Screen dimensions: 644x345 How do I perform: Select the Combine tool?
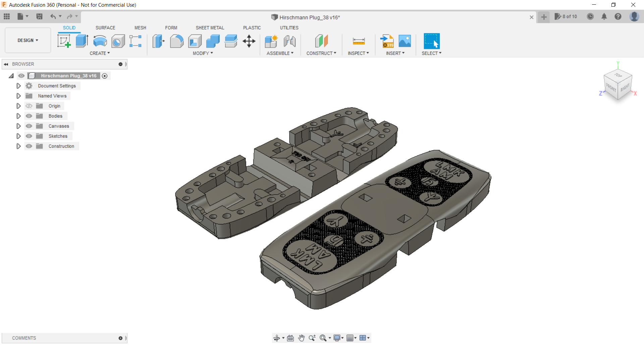pos(213,41)
